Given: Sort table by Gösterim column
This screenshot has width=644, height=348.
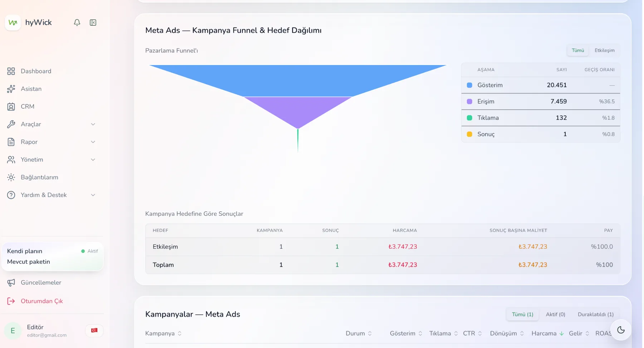Looking at the screenshot, I should (x=406, y=333).
